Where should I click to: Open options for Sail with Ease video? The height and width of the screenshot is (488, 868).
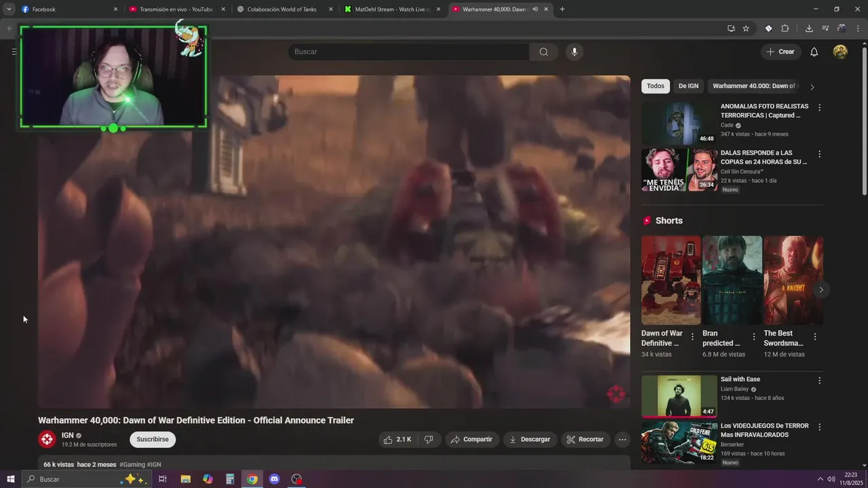(819, 381)
